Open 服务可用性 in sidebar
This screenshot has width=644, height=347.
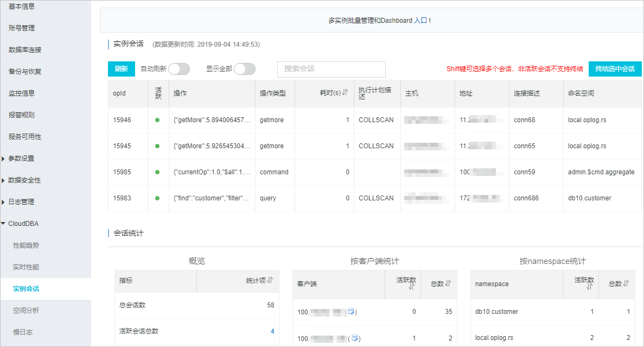coord(24,137)
